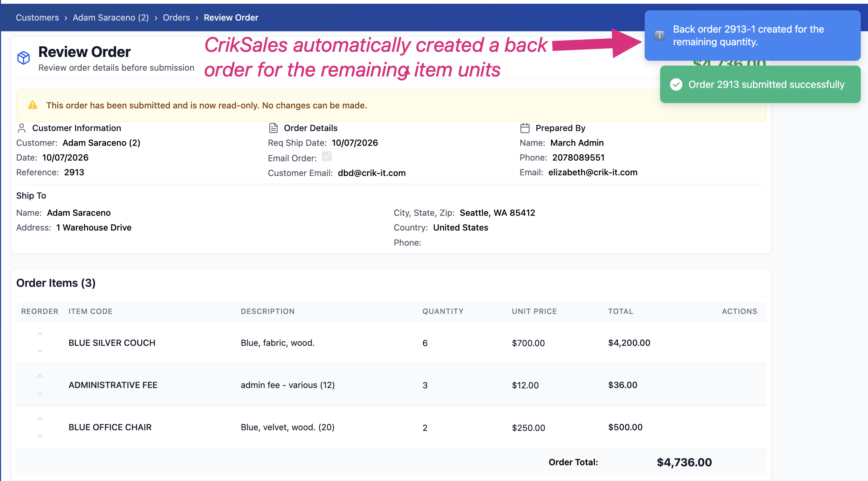Move BLUE SILVER COUCH row up
The image size is (868, 481).
tap(40, 334)
